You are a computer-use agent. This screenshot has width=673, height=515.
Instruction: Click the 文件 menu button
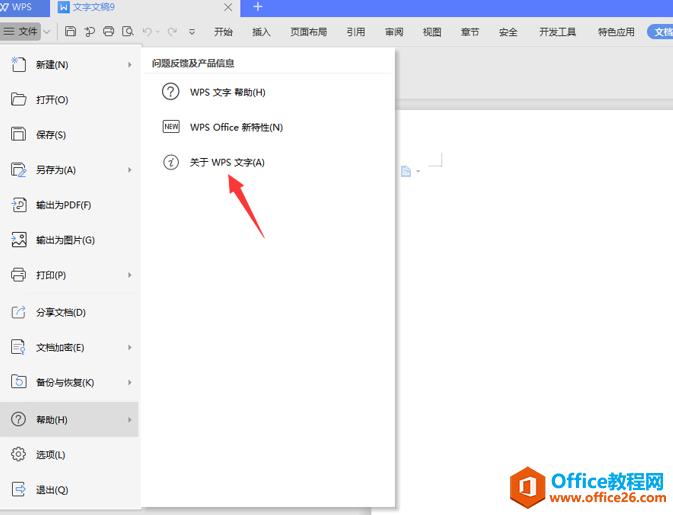(21, 31)
